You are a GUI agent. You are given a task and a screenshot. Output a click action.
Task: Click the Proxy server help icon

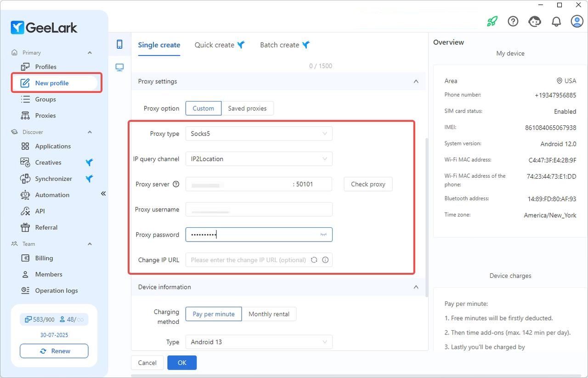176,184
